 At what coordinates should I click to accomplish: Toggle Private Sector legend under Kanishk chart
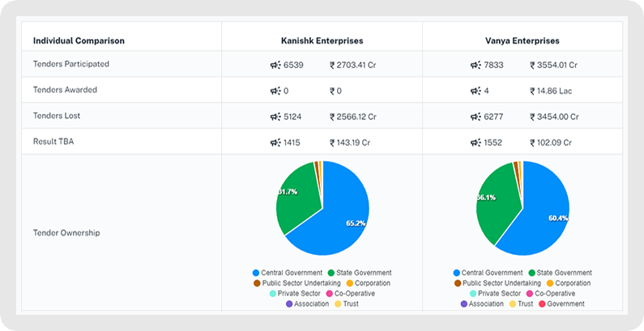[x=295, y=293]
